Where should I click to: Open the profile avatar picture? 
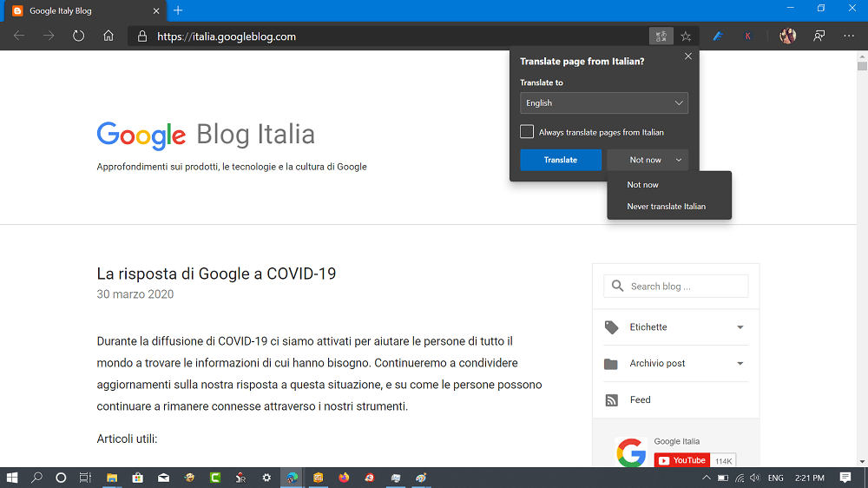788,36
